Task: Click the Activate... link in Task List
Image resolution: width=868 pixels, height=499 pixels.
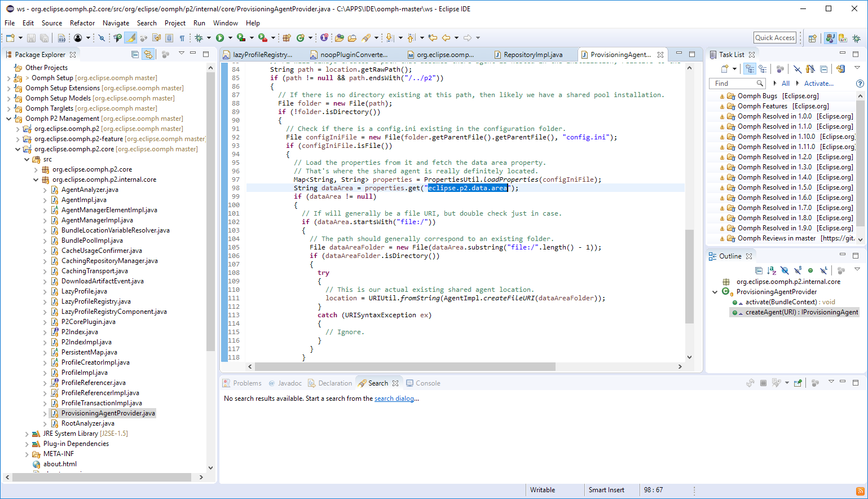Action: 818,84
